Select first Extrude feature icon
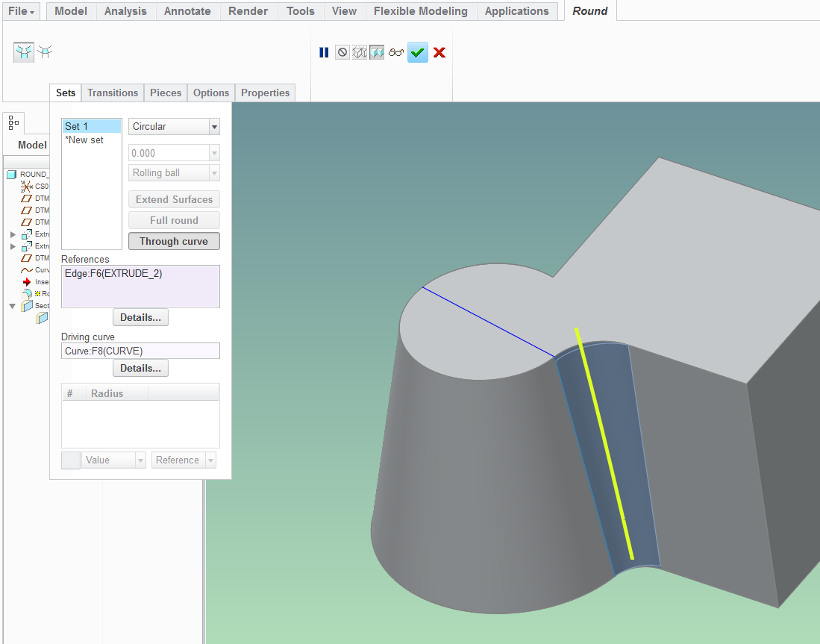Viewport: 820px width, 644px height. tap(27, 234)
